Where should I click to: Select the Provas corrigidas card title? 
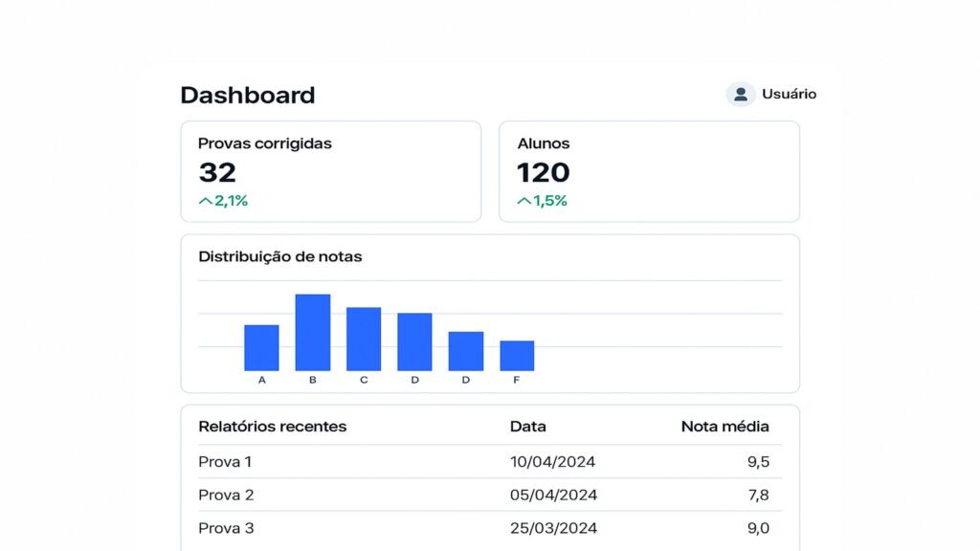pyautogui.click(x=264, y=143)
